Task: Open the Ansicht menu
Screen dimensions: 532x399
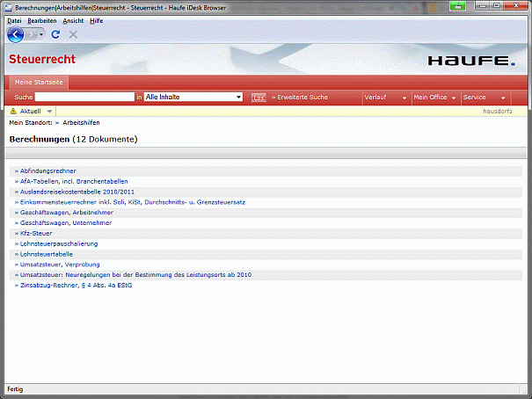Action: pos(73,21)
